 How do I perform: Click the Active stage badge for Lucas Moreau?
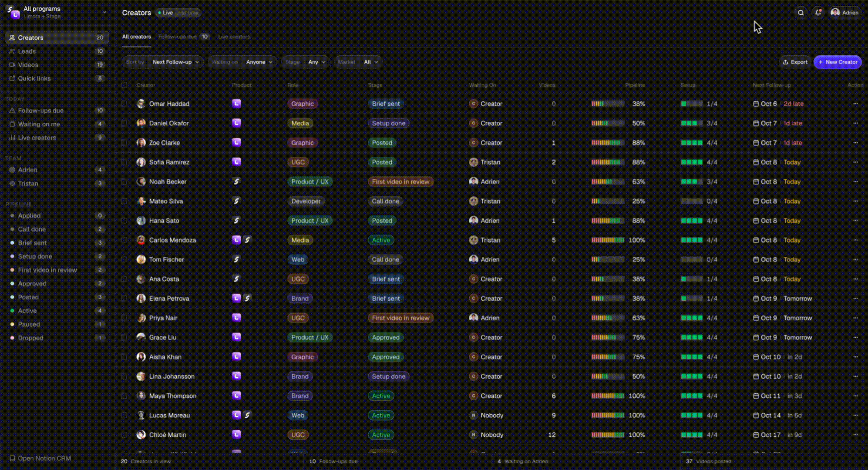[x=381, y=415]
